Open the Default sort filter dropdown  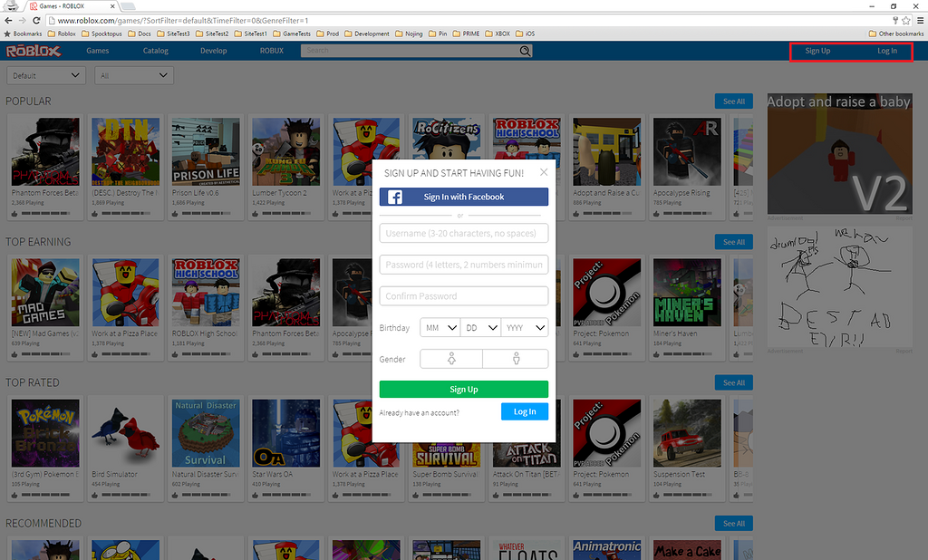[x=45, y=75]
